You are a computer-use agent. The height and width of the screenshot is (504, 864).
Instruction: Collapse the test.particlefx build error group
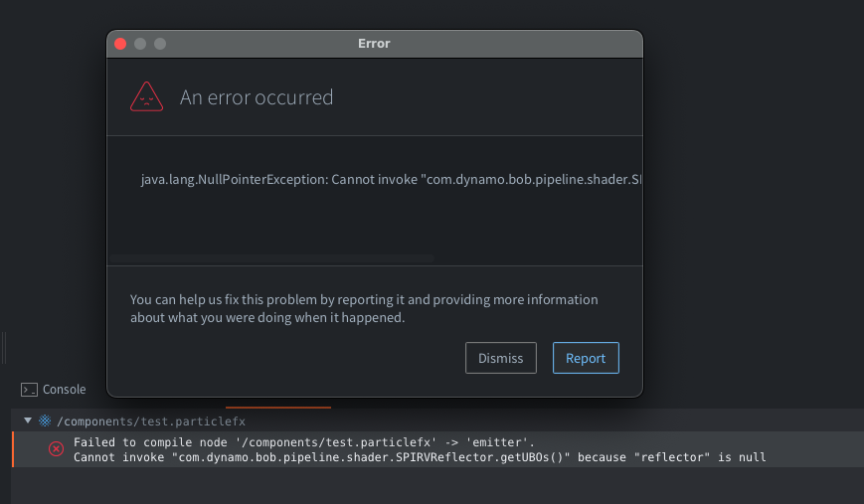click(x=28, y=420)
